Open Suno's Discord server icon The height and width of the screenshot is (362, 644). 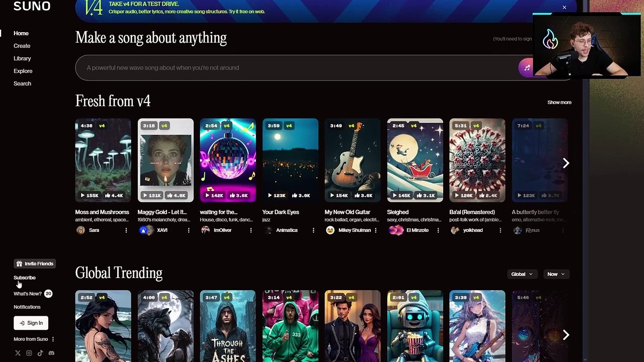pyautogui.click(x=51, y=353)
